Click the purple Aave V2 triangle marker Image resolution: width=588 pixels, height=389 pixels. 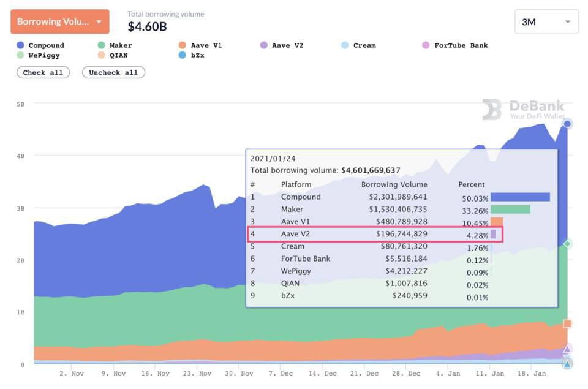click(x=567, y=349)
